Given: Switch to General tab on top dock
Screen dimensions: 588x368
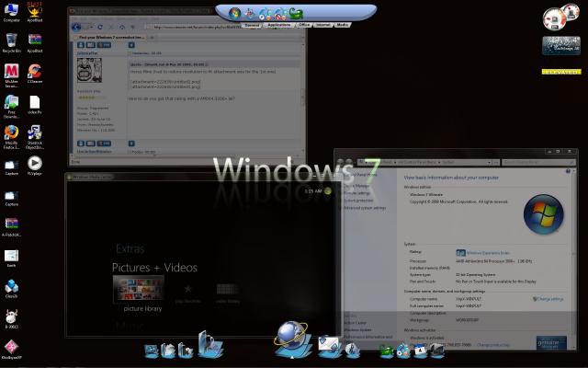Looking at the screenshot, I should point(252,25).
